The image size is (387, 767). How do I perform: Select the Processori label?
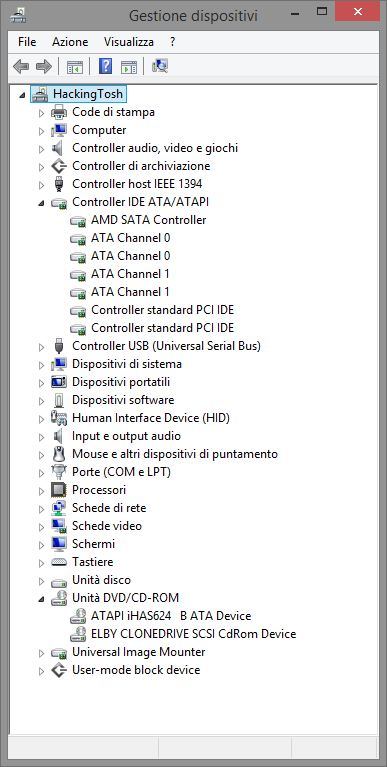pos(99,490)
